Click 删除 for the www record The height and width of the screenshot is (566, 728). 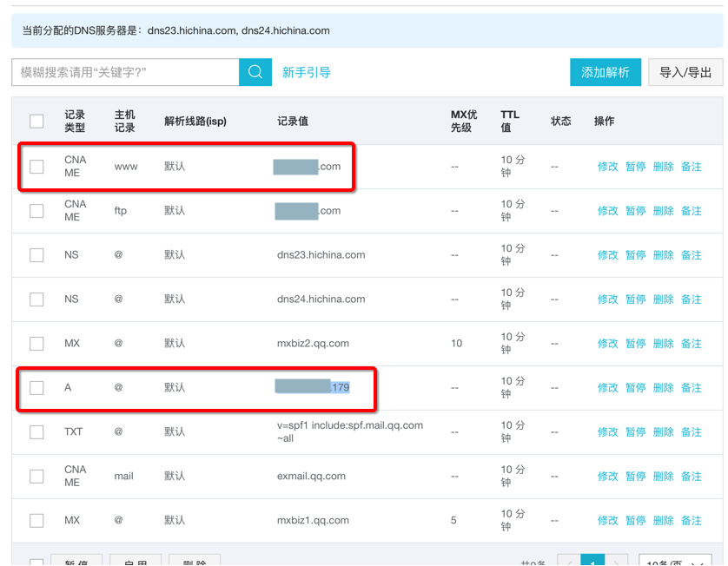tap(663, 167)
